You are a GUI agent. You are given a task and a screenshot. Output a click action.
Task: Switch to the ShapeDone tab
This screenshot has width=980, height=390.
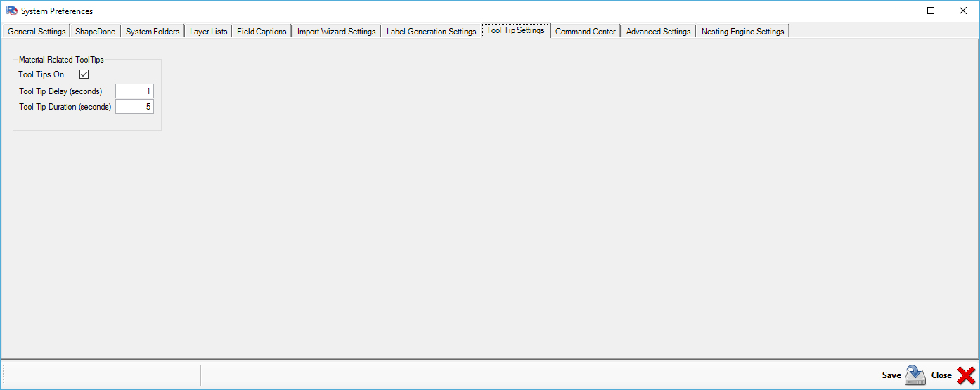point(95,32)
